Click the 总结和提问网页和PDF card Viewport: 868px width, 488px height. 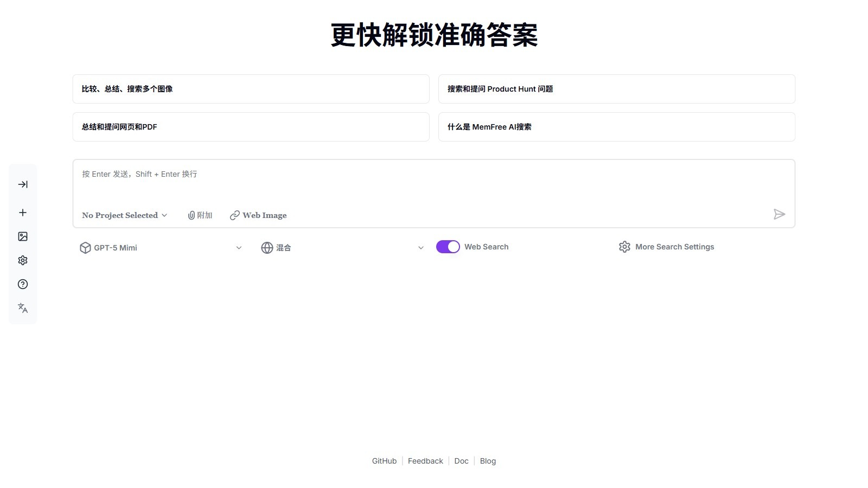pos(251,126)
